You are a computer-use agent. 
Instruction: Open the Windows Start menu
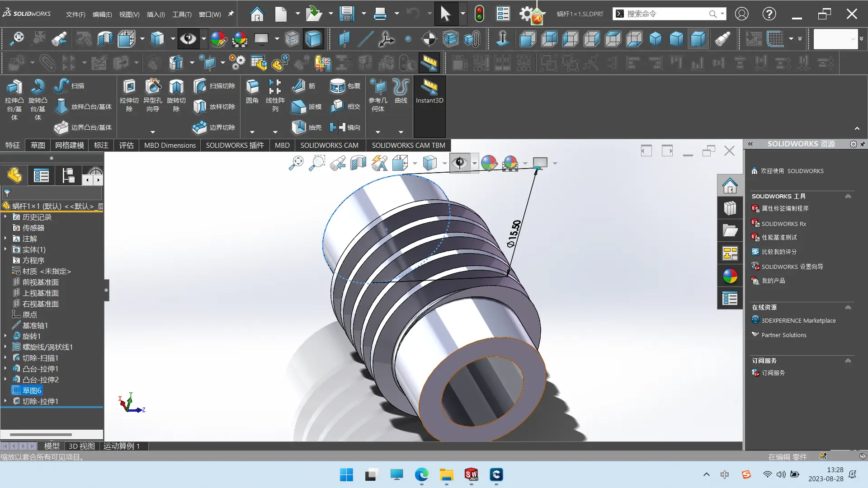point(346,474)
